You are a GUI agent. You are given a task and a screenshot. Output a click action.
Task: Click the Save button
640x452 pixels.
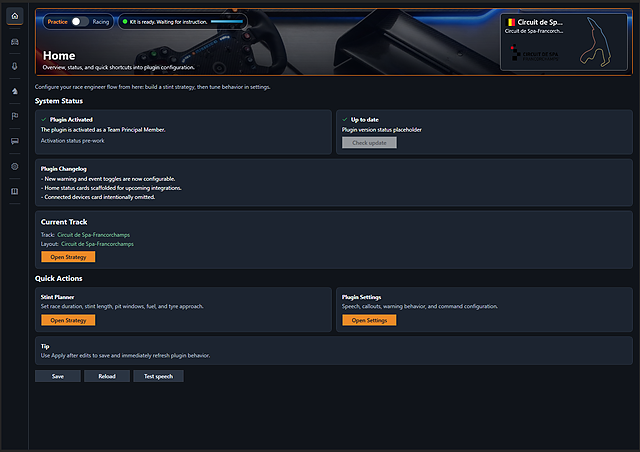coord(58,376)
